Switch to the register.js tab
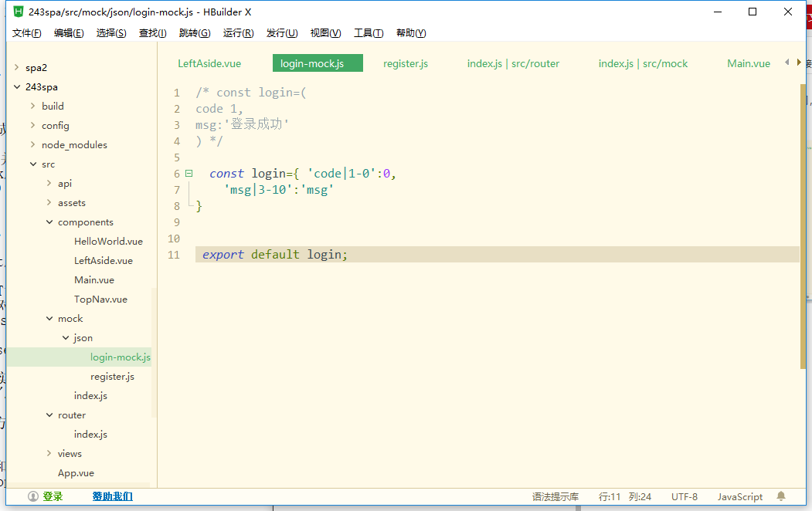812x511 pixels. pyautogui.click(x=406, y=63)
